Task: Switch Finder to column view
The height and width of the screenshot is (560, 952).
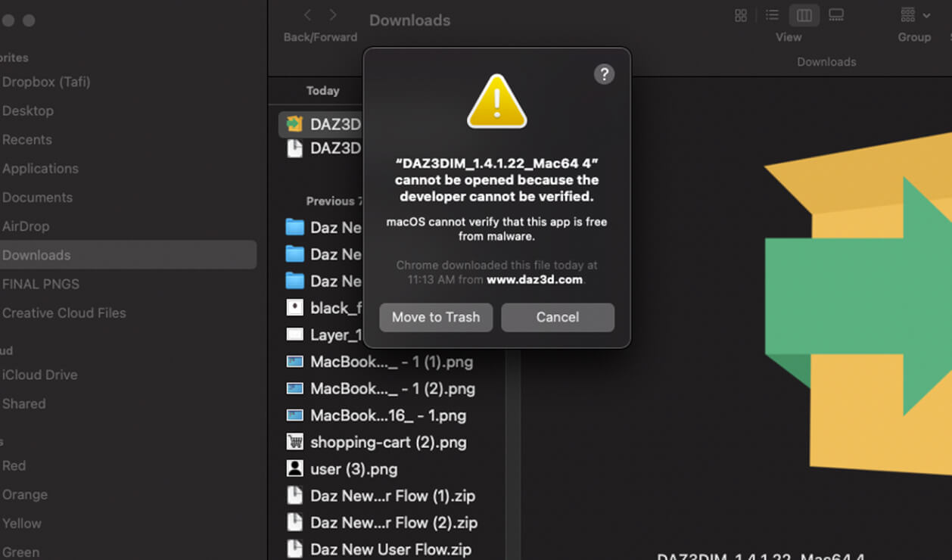Action: [x=804, y=15]
